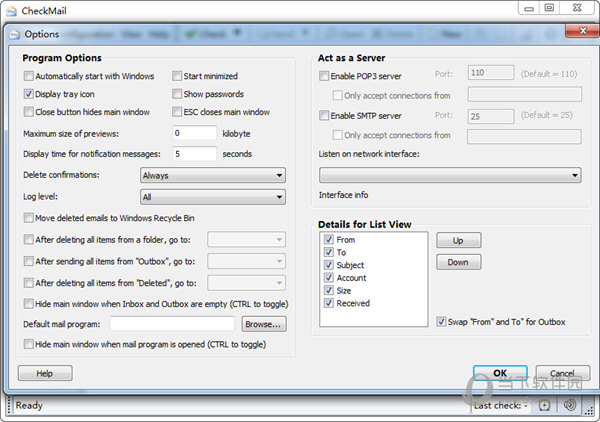Click the Options dialog envelope icon
The image size is (600, 422).
pos(15,34)
